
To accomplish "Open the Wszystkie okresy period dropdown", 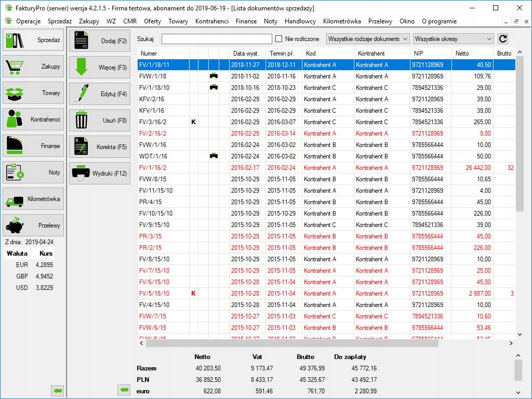I will (453, 39).
